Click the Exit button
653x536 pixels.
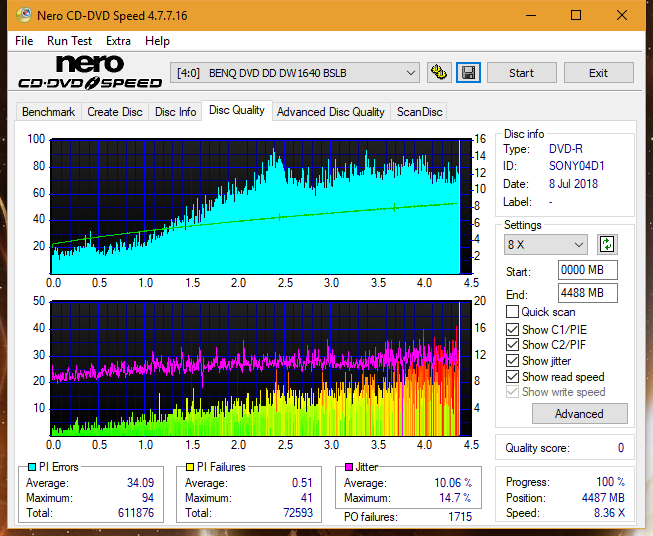click(598, 73)
